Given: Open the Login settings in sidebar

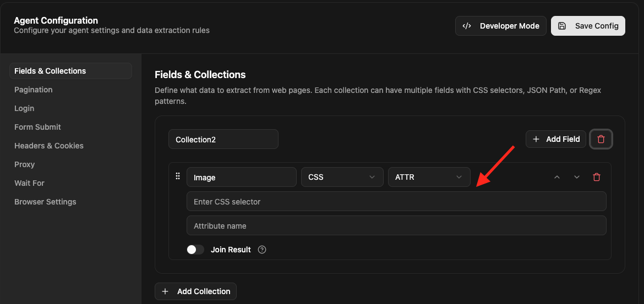Looking at the screenshot, I should (x=24, y=108).
